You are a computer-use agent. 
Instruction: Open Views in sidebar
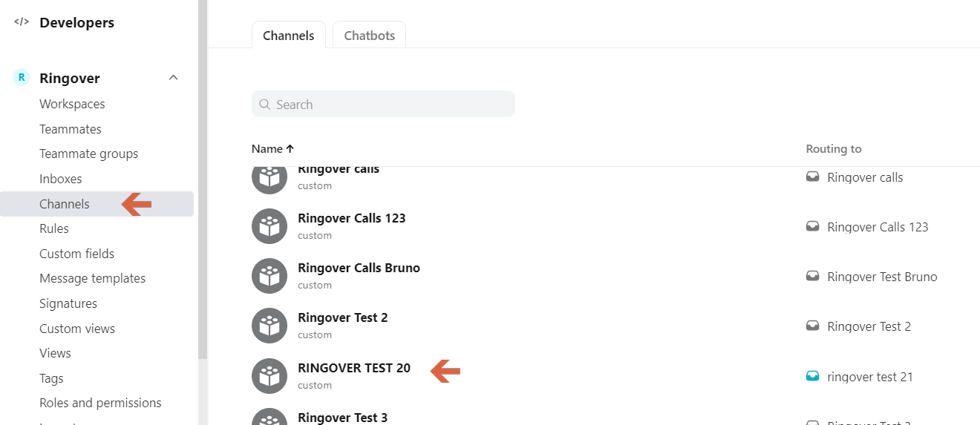click(56, 353)
